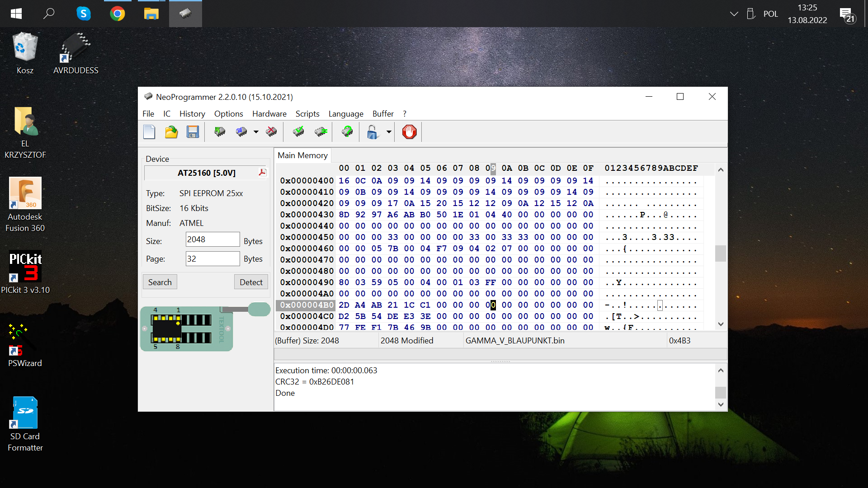
Task: Open the datasheet PDF icon beside AT25160
Action: tap(262, 173)
